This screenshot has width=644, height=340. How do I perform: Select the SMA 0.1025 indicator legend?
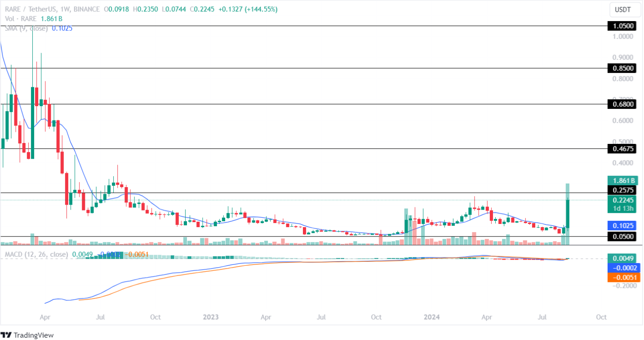(38, 28)
